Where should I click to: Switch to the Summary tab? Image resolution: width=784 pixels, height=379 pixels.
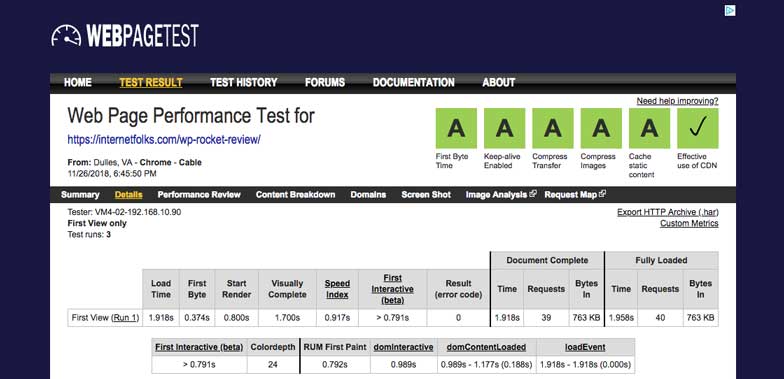[80, 194]
